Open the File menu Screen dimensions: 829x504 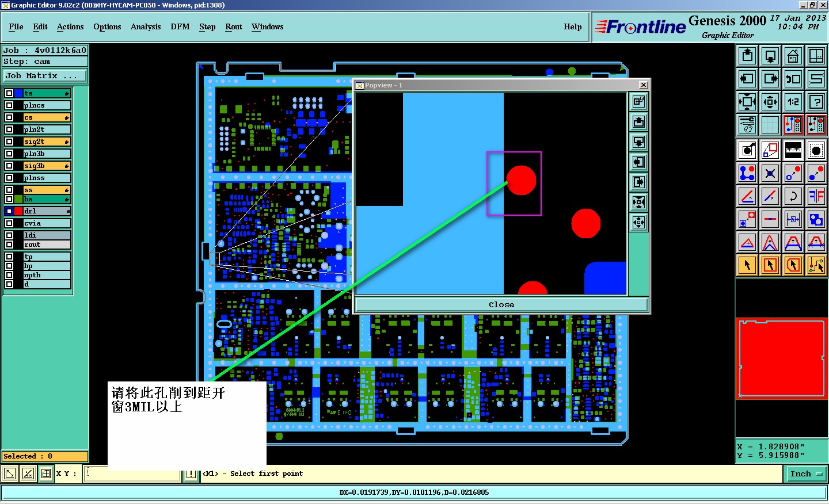click(x=16, y=27)
